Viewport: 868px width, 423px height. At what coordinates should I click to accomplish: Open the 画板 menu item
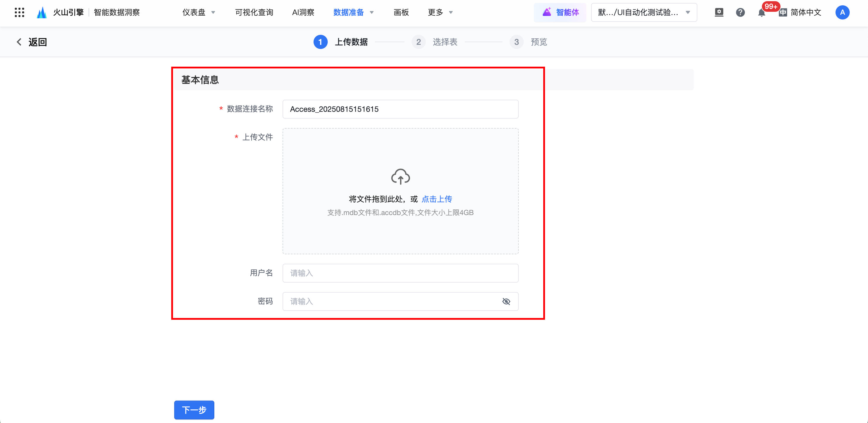coord(401,12)
